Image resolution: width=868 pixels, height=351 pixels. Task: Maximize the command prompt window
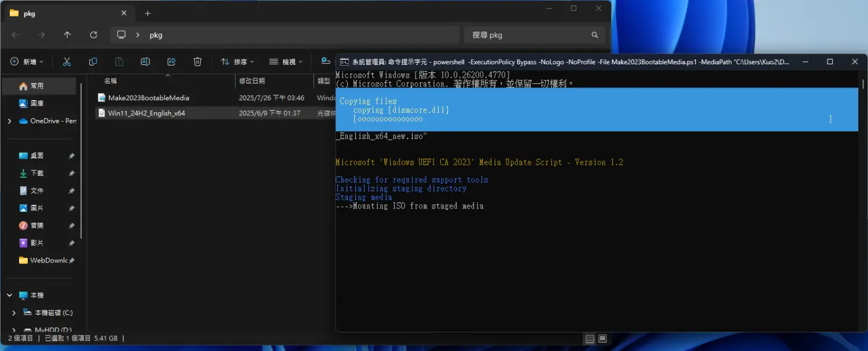830,61
